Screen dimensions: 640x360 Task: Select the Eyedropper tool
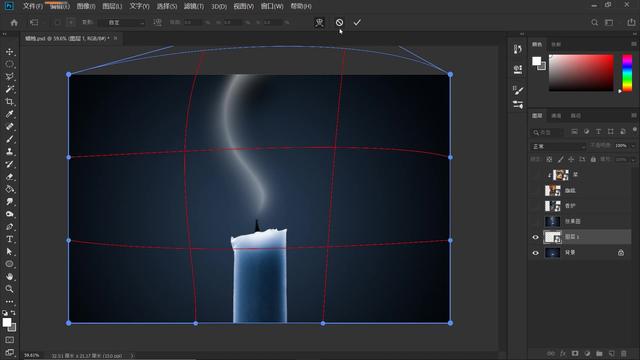9,114
